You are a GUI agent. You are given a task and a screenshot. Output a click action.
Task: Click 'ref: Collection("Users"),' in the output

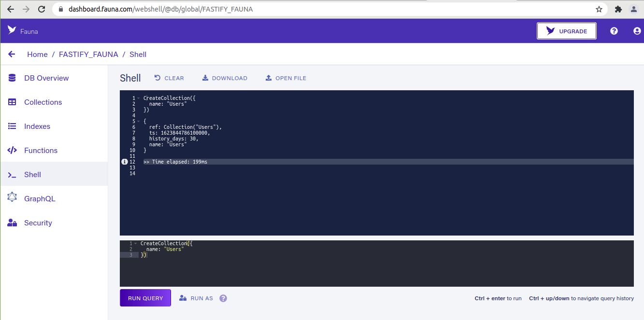tap(185, 127)
